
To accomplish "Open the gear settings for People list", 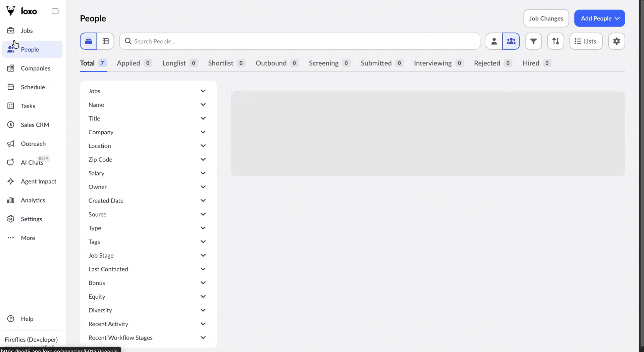I will [x=616, y=41].
